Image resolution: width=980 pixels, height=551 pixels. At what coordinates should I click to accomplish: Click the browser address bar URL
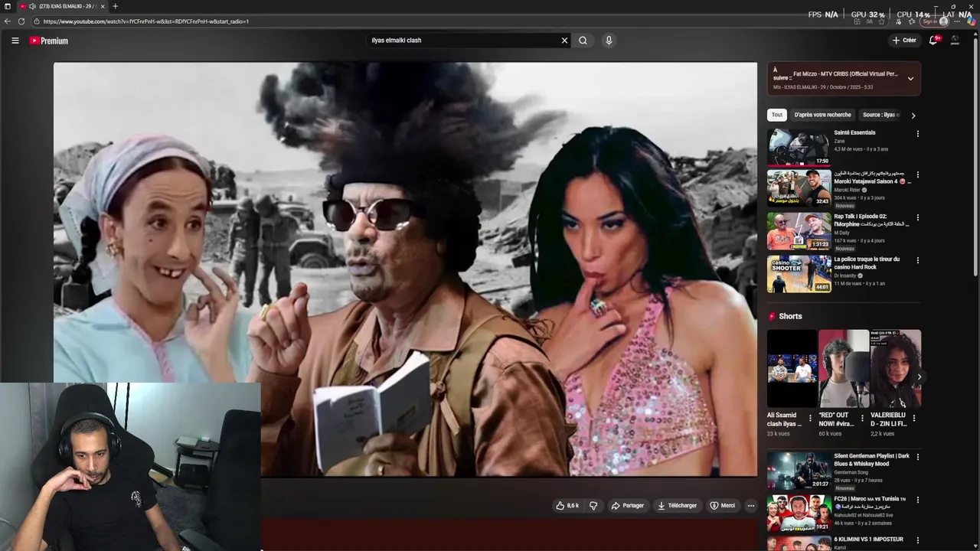(145, 21)
